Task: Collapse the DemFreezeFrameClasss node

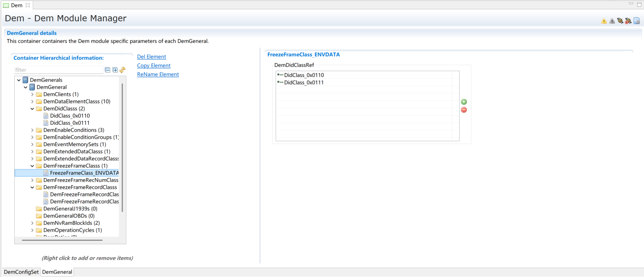Action: pyautogui.click(x=32, y=166)
